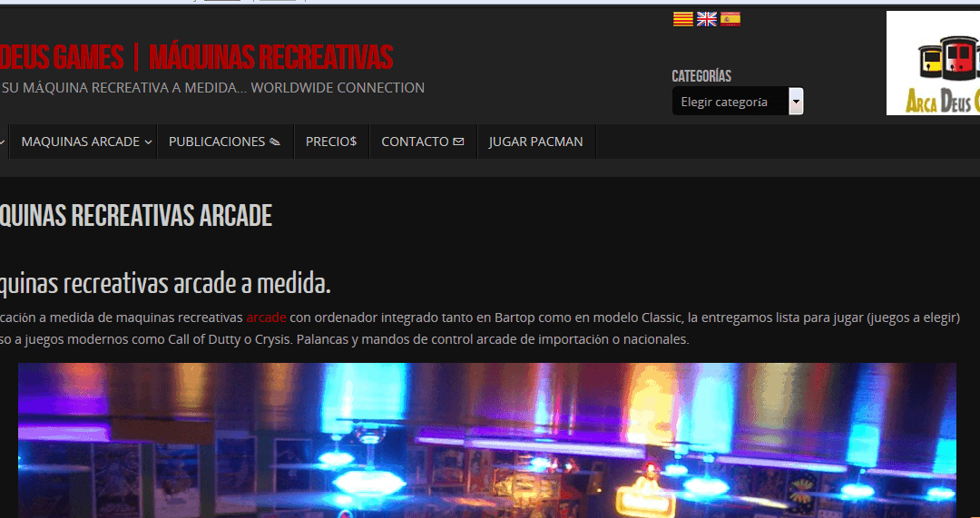
Task: Go to the PRECIO$ page
Action: 331,142
